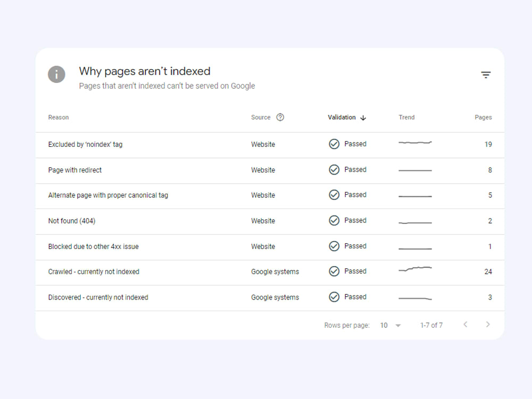Image resolution: width=532 pixels, height=399 pixels.
Task: Open the Not found (404) row
Action: pos(270,221)
